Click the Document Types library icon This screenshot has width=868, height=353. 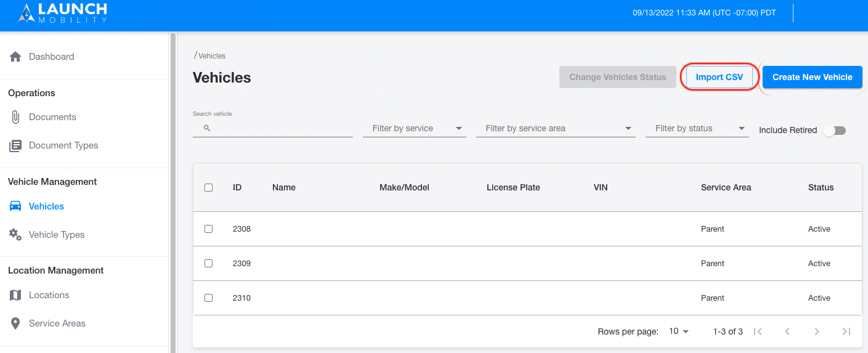pos(15,146)
